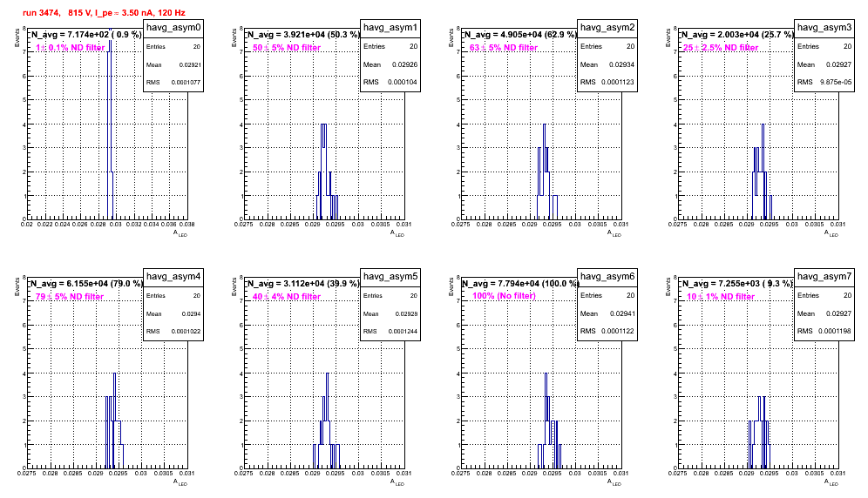868x498 pixels.
Task: Click RMS 0.0001022 in havg_asym4 box
Action: [x=173, y=332]
